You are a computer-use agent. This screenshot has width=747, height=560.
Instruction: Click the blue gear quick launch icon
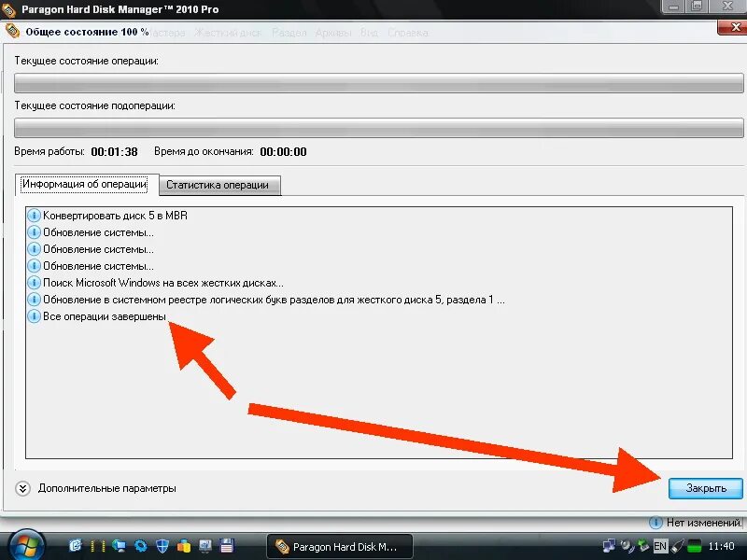click(x=141, y=546)
